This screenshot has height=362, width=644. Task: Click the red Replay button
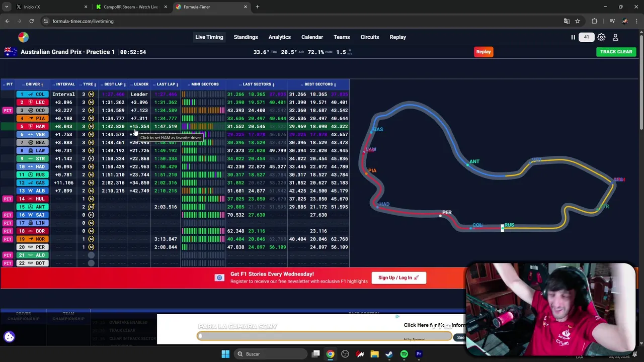click(484, 52)
